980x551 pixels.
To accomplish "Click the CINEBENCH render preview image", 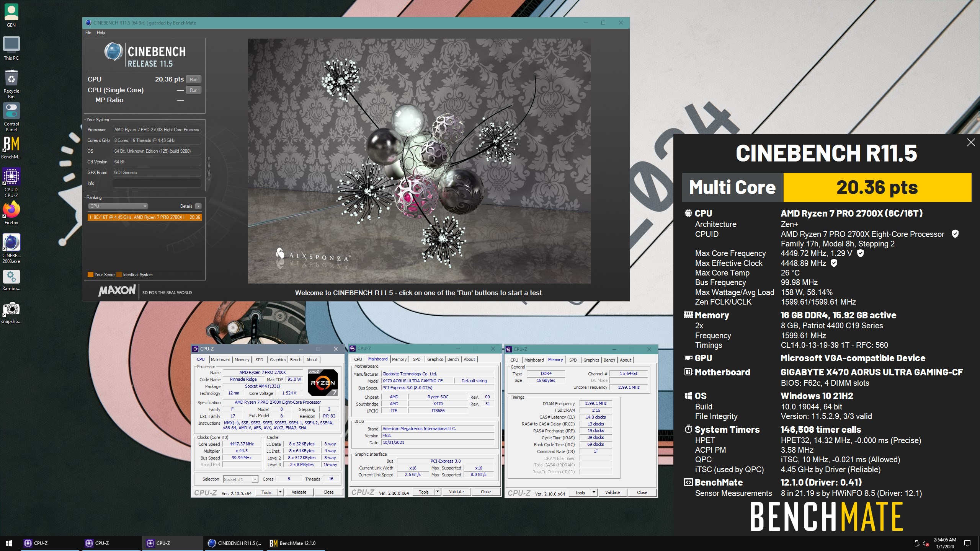I will coord(419,161).
